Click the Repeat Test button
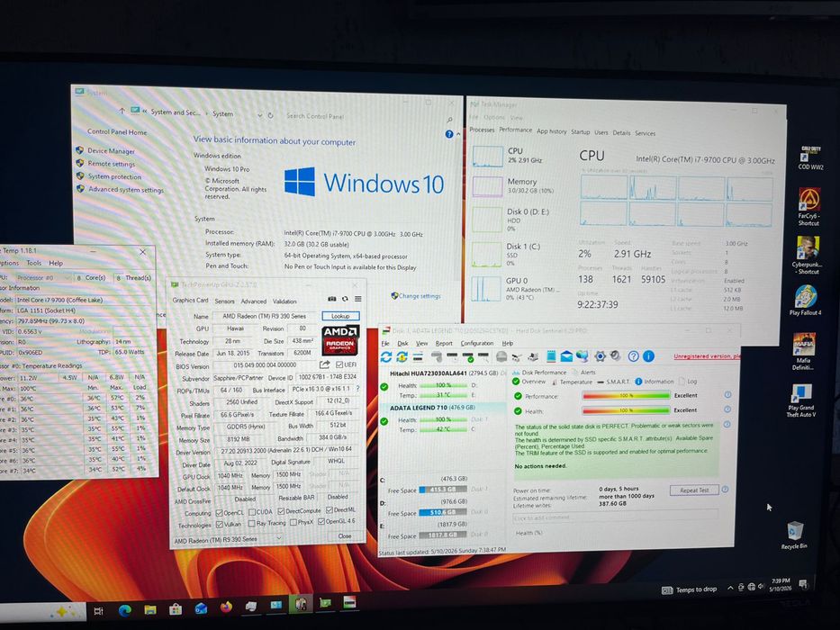Viewport: 840px width, 630px height. tap(694, 490)
